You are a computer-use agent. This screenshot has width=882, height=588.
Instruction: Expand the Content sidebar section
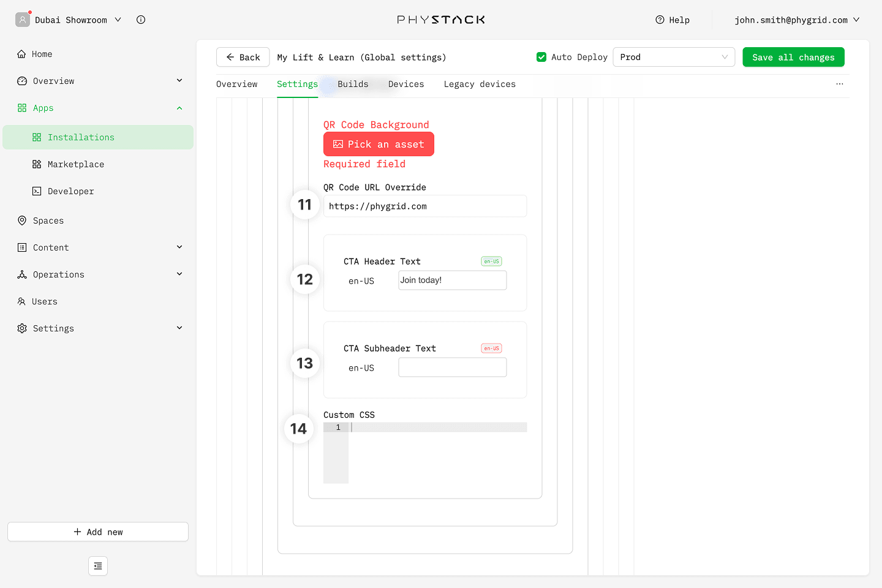pos(179,247)
